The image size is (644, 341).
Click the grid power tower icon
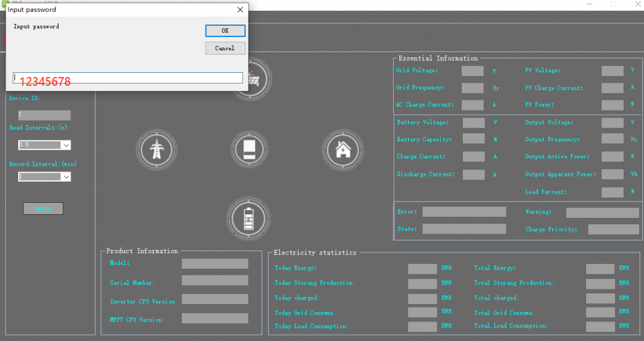(157, 149)
